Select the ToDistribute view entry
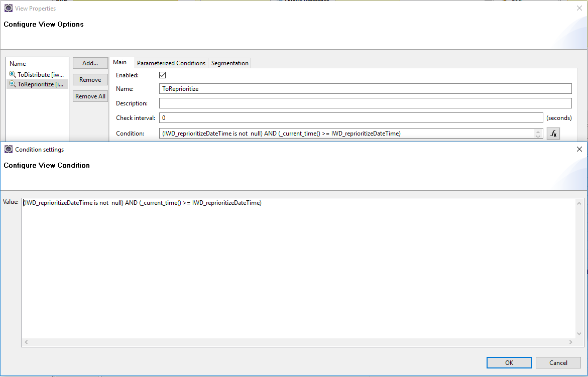Screen dimensions: 588x377 click(x=38, y=74)
